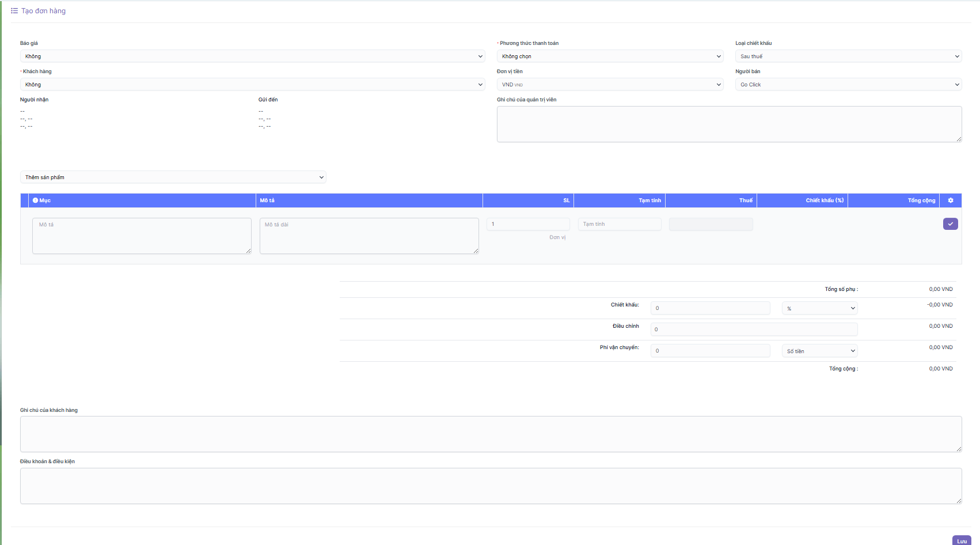The height and width of the screenshot is (545, 980).
Task: Focus the Mô tả dài text area
Action: (x=369, y=236)
